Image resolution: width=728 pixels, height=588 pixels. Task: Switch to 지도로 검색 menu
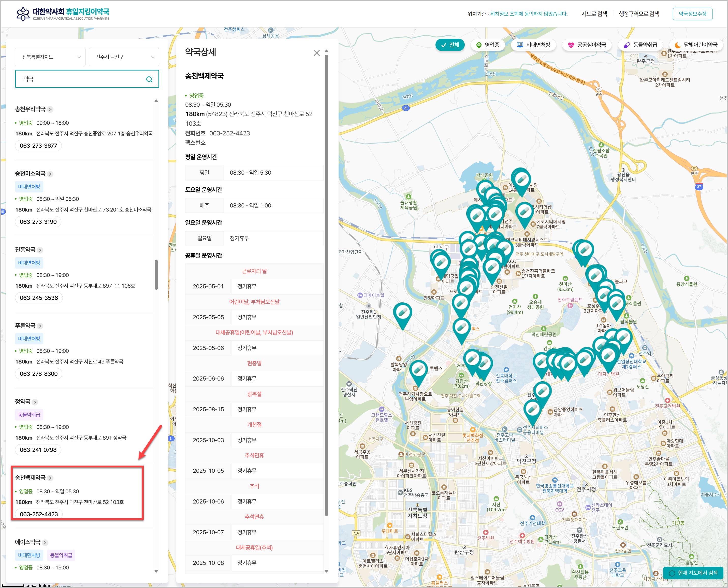pyautogui.click(x=594, y=14)
